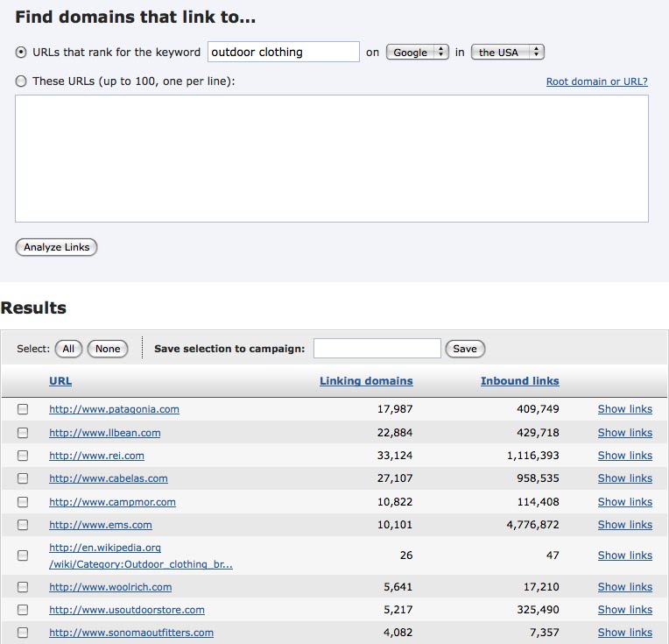Open the http://www.usoutdoorstore.com link
Viewport: 669px width, 644px height.
pos(127,610)
